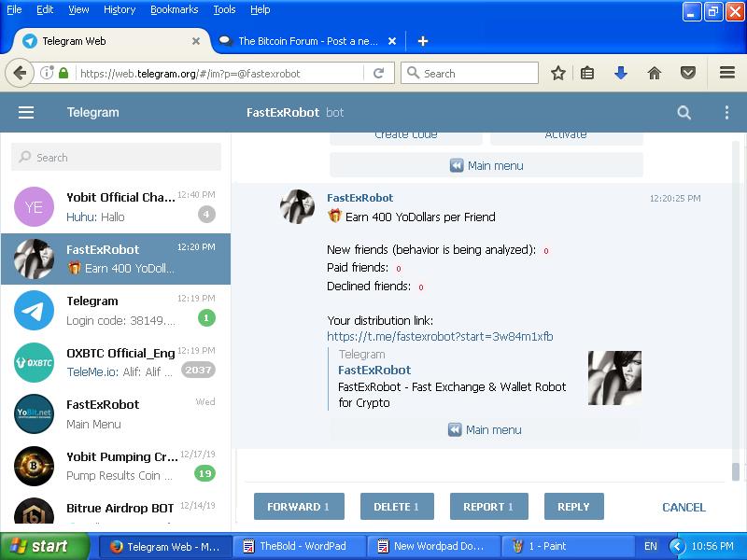Screen dimensions: 747x560
Task: Switch to New Wordpad Document taskbar window
Action: click(x=433, y=547)
